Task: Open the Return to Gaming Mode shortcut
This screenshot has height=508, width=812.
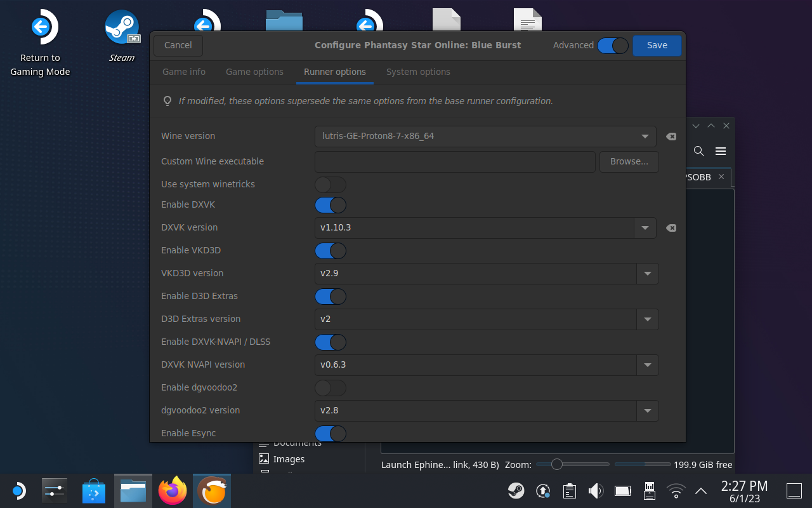Action: (x=40, y=43)
